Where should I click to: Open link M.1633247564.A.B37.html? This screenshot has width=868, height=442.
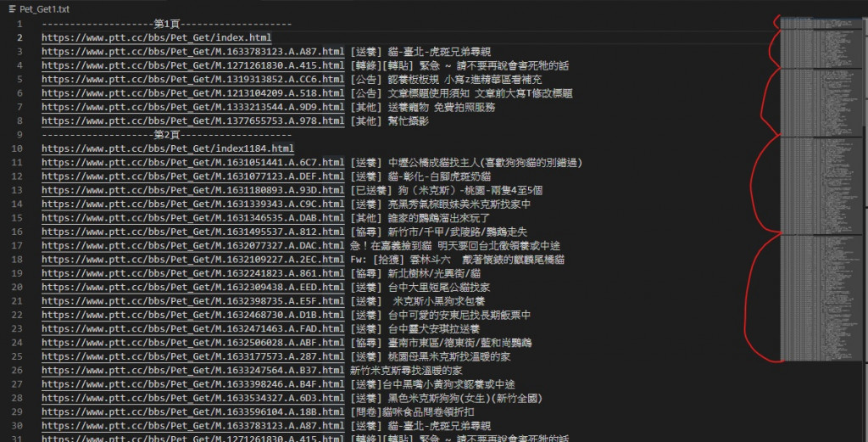click(192, 370)
